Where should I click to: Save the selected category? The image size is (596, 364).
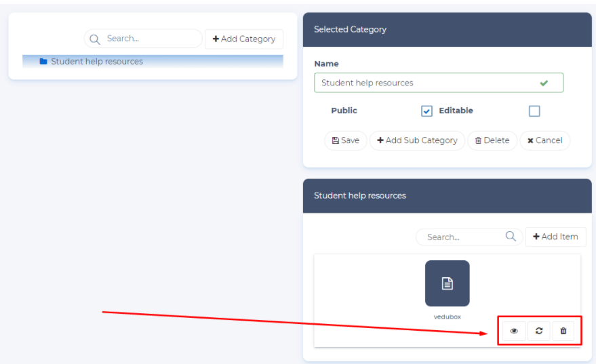click(x=346, y=140)
